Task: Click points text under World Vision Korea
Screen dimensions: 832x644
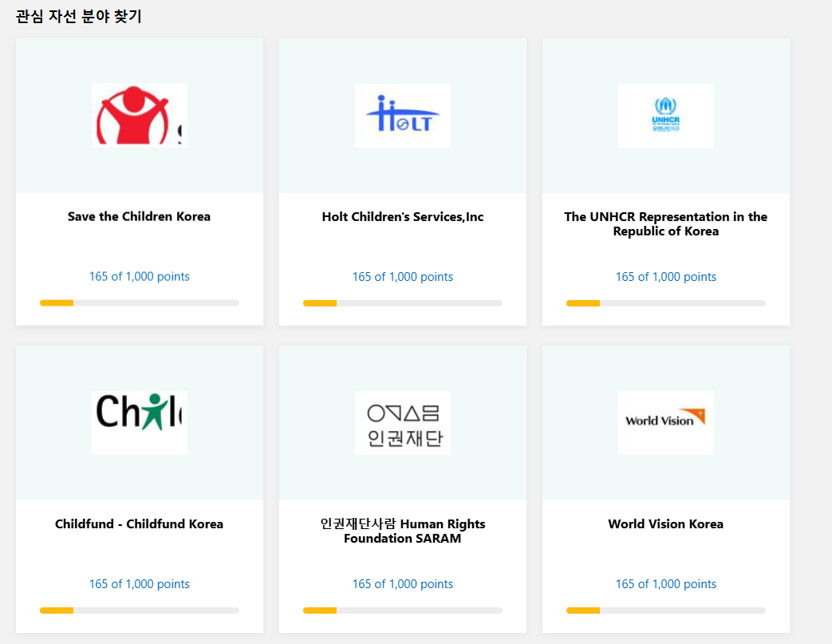Action: [x=666, y=584]
